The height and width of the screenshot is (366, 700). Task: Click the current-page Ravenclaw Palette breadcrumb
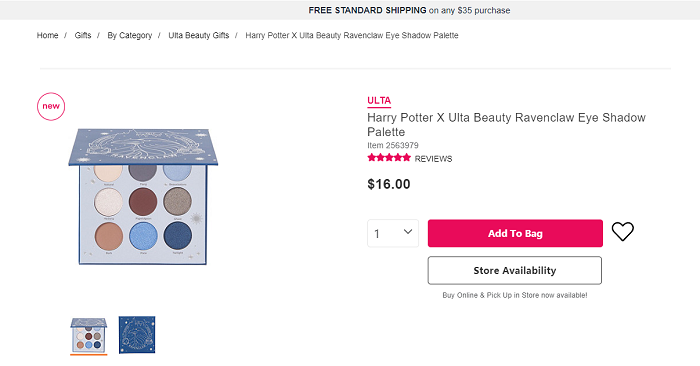coord(352,36)
